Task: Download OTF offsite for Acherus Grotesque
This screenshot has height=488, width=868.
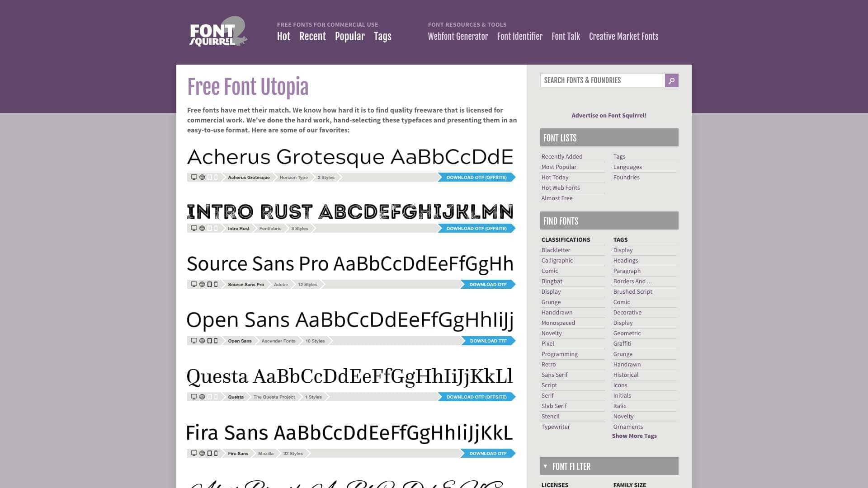Action: click(476, 177)
